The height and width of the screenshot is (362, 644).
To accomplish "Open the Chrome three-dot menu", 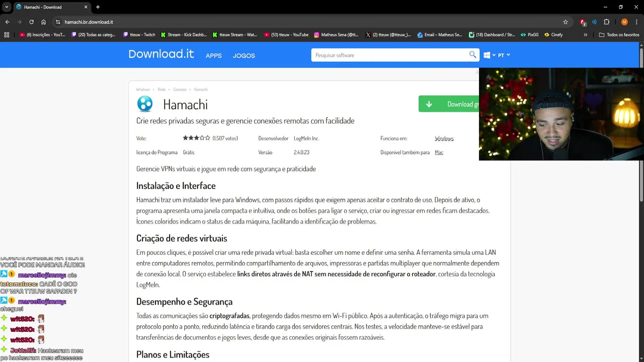I will point(636,22).
